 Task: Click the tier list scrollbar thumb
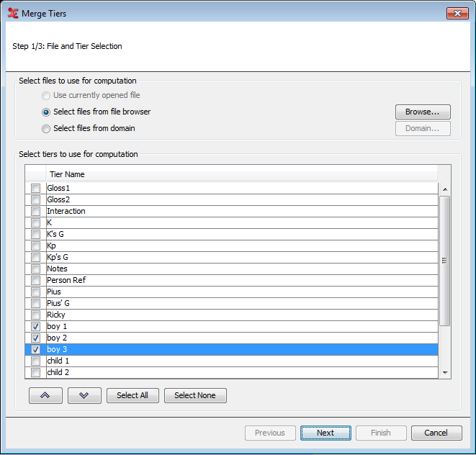(x=445, y=261)
